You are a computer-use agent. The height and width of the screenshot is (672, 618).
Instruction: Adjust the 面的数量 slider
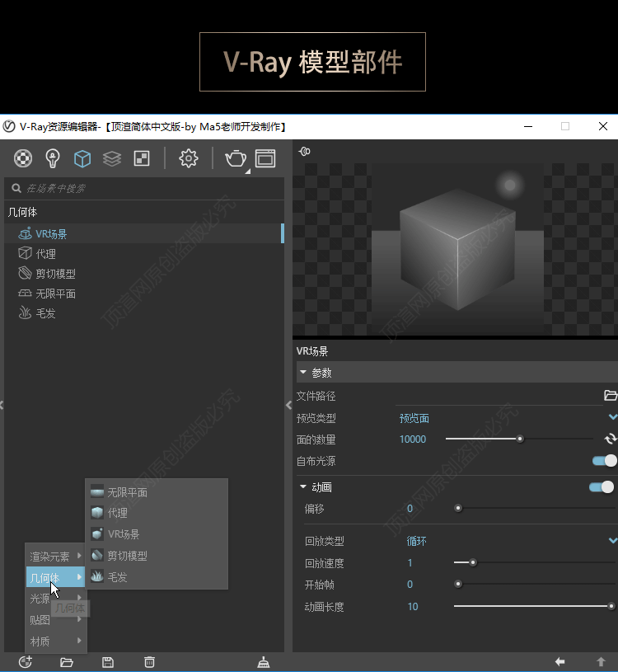pos(519,439)
